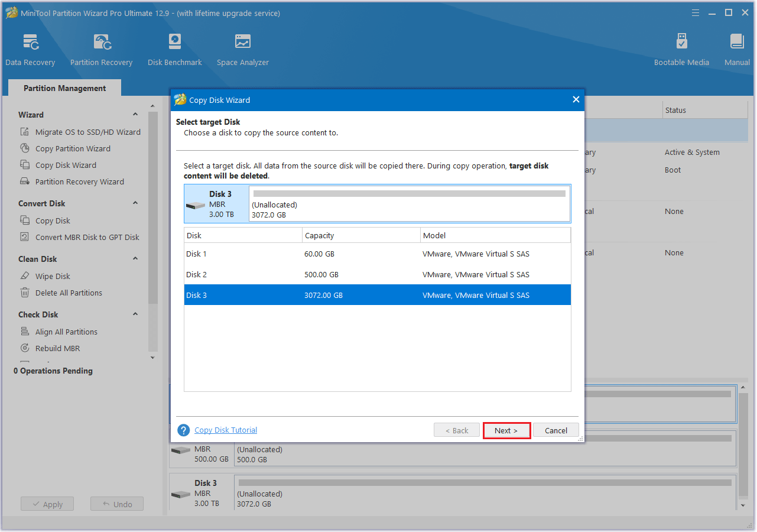Click Copy Disk icon under Convert Disk
This screenshot has height=532, width=757.
click(25, 220)
